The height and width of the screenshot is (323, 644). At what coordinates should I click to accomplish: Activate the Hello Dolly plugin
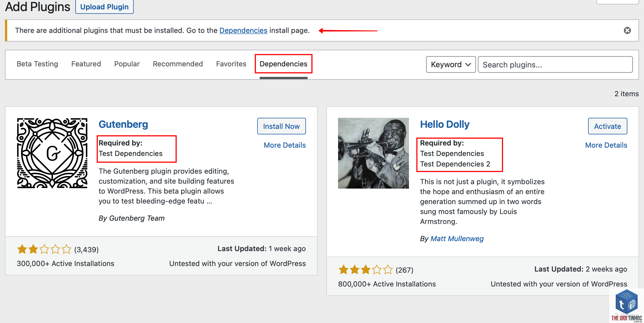click(607, 126)
